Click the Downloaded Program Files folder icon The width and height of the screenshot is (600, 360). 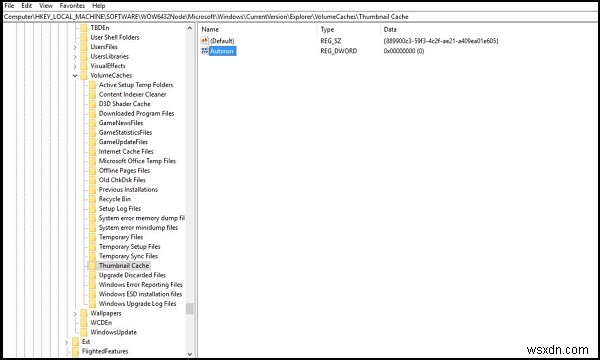pos(92,114)
